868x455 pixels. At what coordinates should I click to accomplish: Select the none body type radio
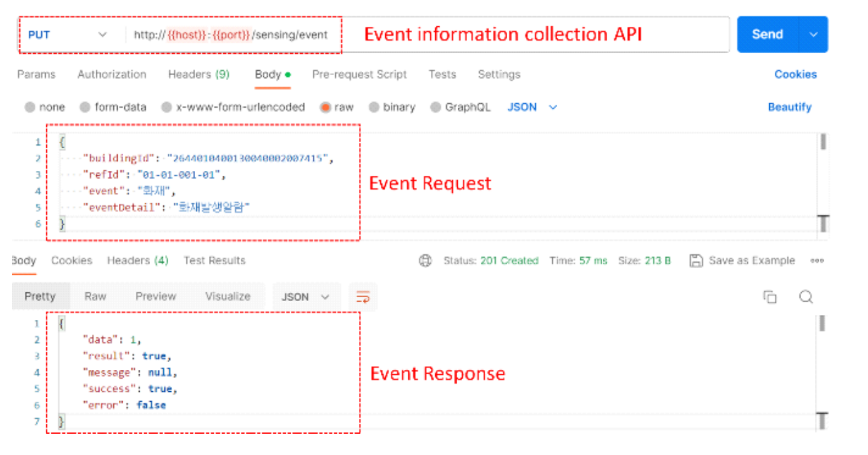pyautogui.click(x=30, y=108)
